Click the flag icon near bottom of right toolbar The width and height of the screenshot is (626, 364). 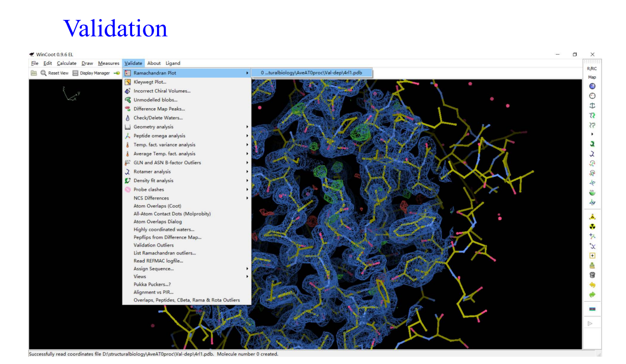click(x=592, y=309)
